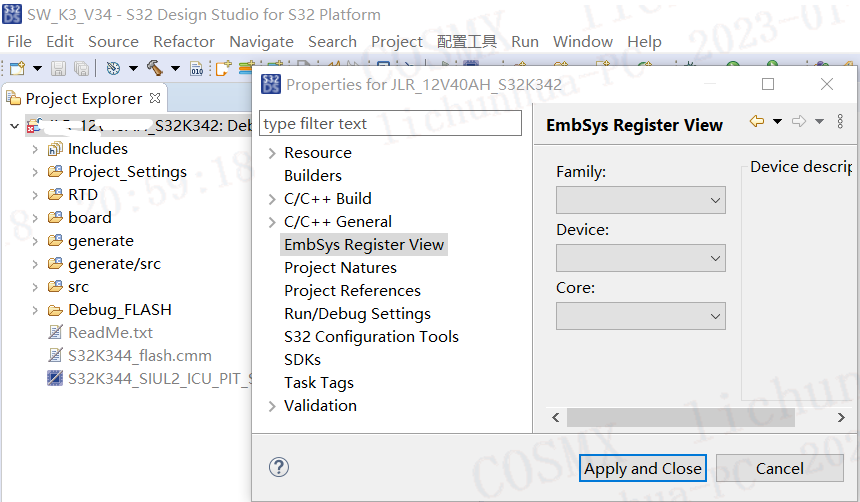Viewport: 860px width, 502px height.
Task: Click the S32K344_flash.cmm file icon
Action: (x=55, y=355)
